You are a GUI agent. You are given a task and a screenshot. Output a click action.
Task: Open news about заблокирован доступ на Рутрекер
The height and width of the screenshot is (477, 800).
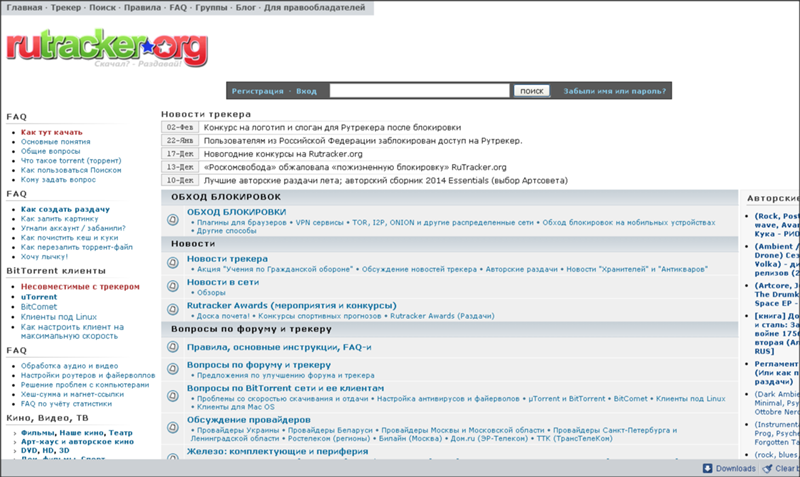coord(363,141)
